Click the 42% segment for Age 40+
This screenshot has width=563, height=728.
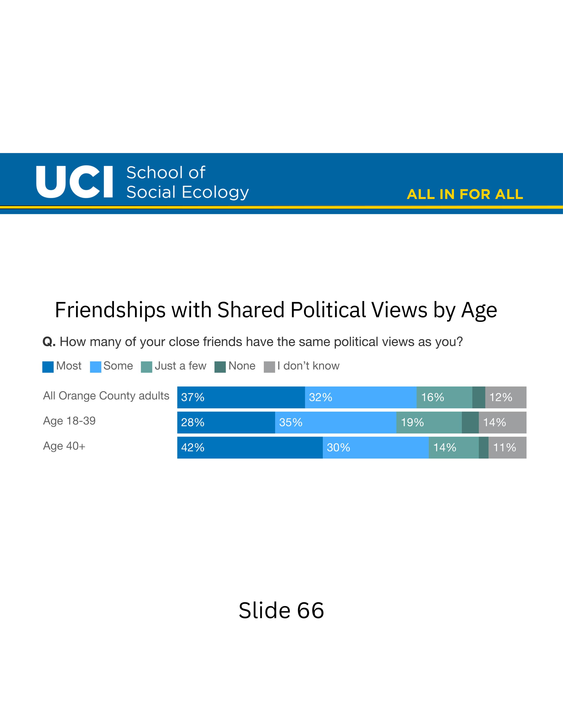tap(250, 447)
